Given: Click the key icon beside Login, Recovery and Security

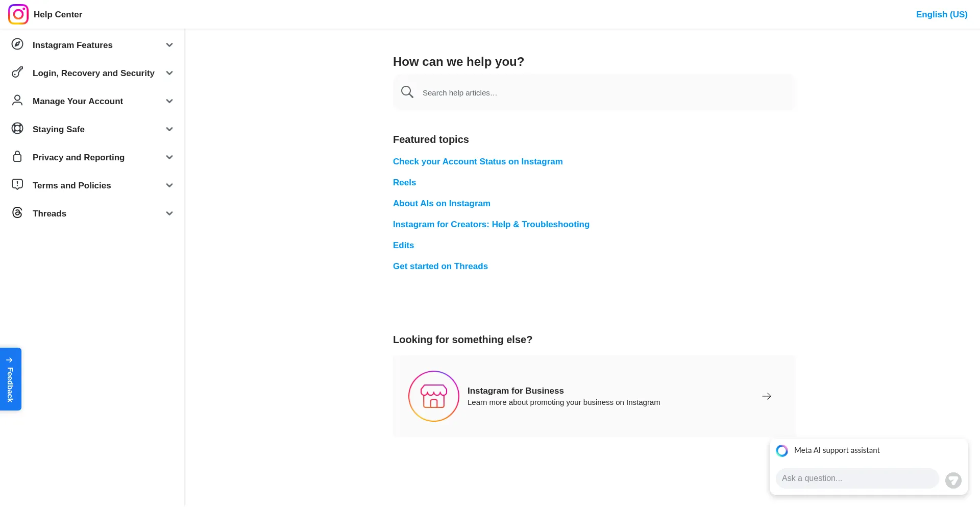Looking at the screenshot, I should tap(17, 73).
